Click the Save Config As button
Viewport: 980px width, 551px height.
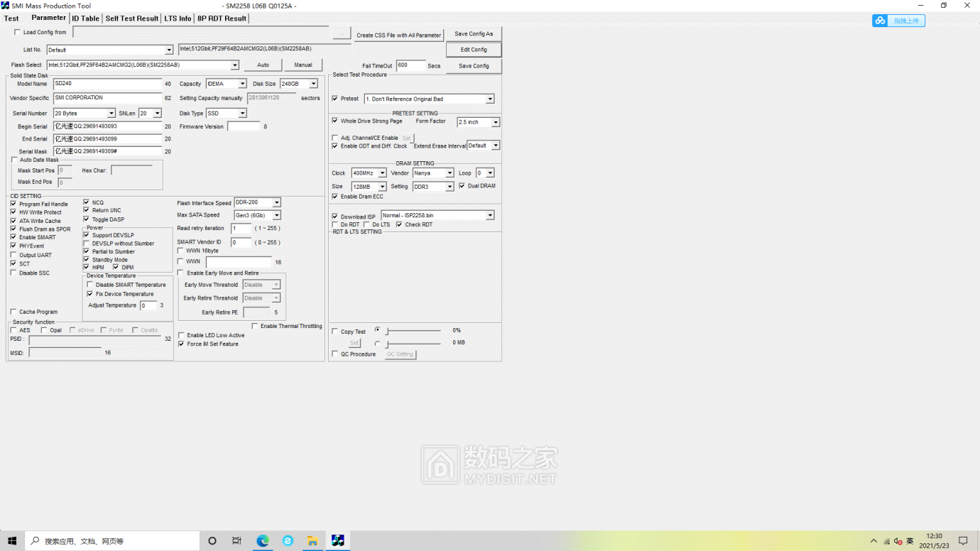tap(474, 34)
